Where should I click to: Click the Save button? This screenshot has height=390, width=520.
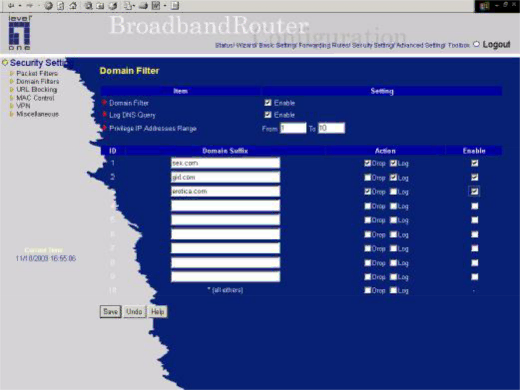click(x=110, y=312)
